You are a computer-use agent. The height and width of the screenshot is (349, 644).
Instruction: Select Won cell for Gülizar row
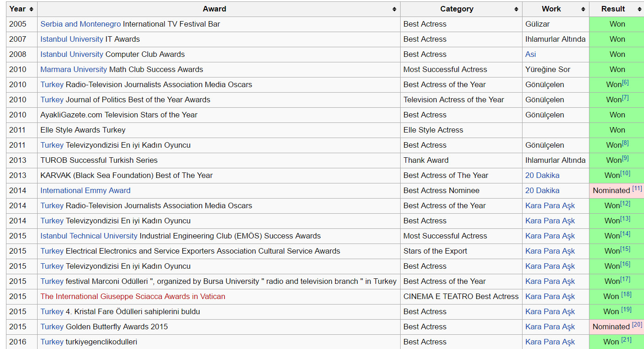tap(617, 24)
